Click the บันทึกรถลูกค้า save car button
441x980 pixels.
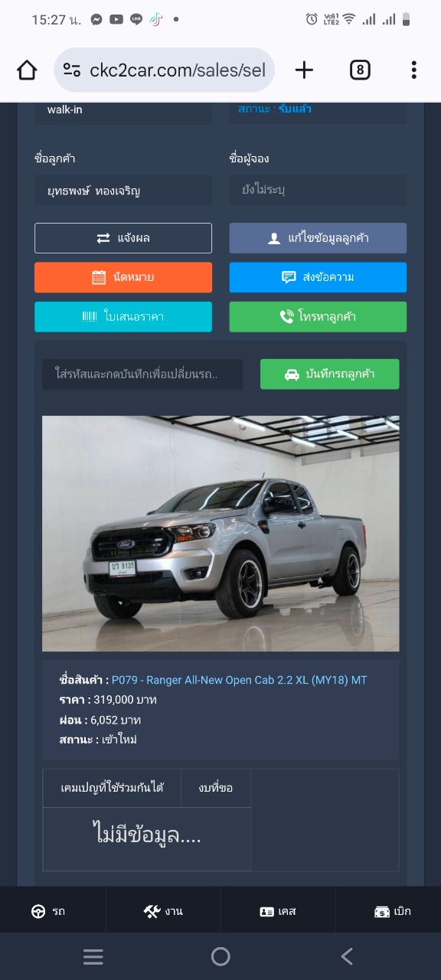pyautogui.click(x=330, y=374)
